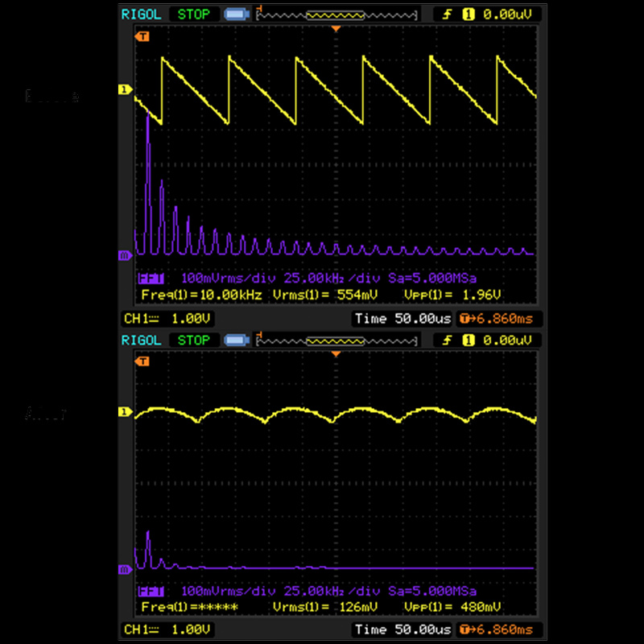
Task: Select the purple FFT label on the upper display
Action: (151, 279)
